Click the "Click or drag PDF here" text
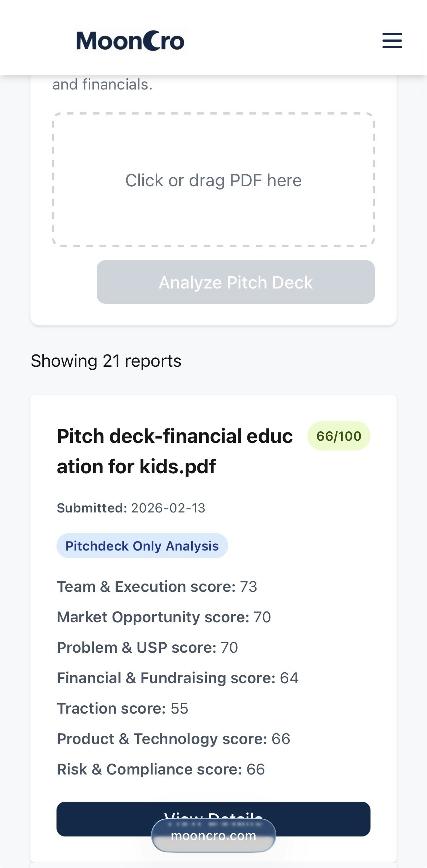Image resolution: width=427 pixels, height=868 pixels. coord(213,180)
